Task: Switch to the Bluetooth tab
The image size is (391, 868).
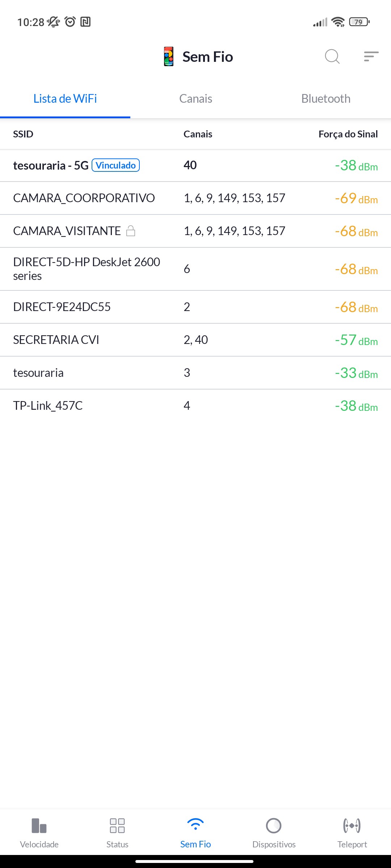Action: tap(326, 99)
